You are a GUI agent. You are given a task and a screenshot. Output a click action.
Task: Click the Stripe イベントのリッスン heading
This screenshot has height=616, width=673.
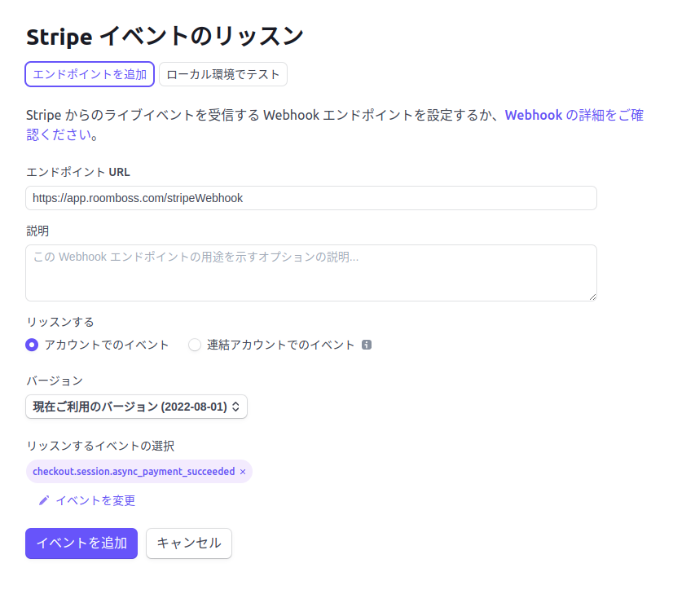point(165,36)
